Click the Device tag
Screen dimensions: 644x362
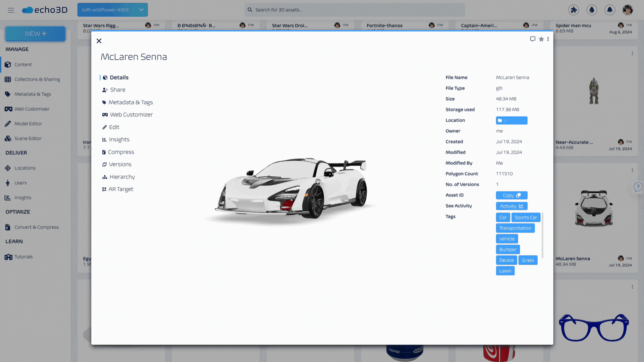pos(506,260)
